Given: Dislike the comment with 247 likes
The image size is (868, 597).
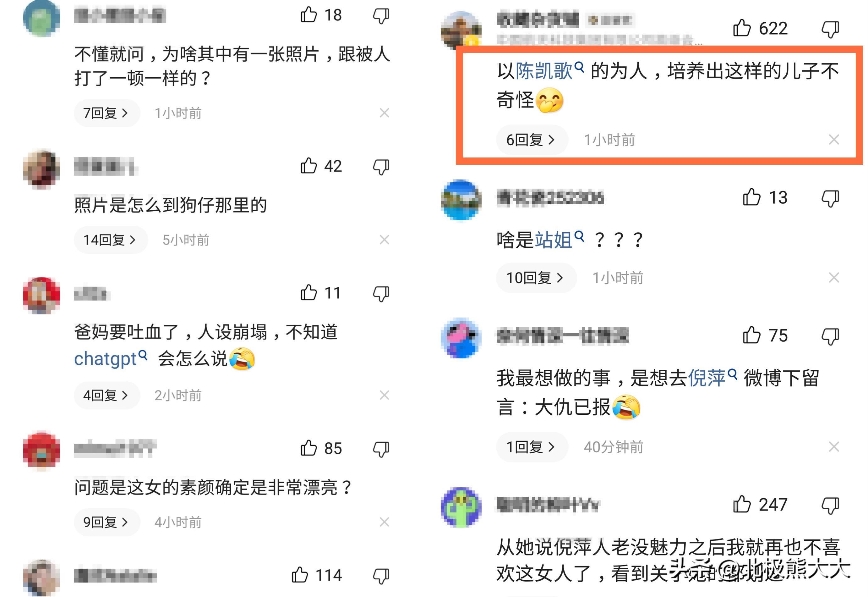Looking at the screenshot, I should pos(830,505).
